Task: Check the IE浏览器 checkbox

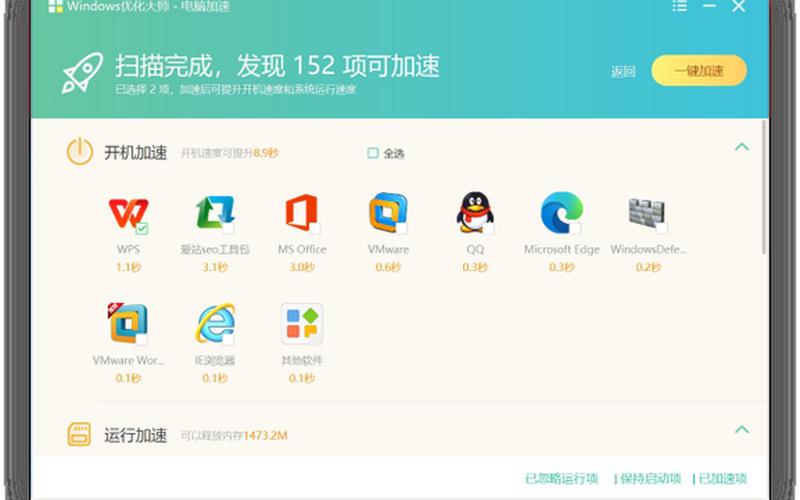Action: [x=229, y=339]
